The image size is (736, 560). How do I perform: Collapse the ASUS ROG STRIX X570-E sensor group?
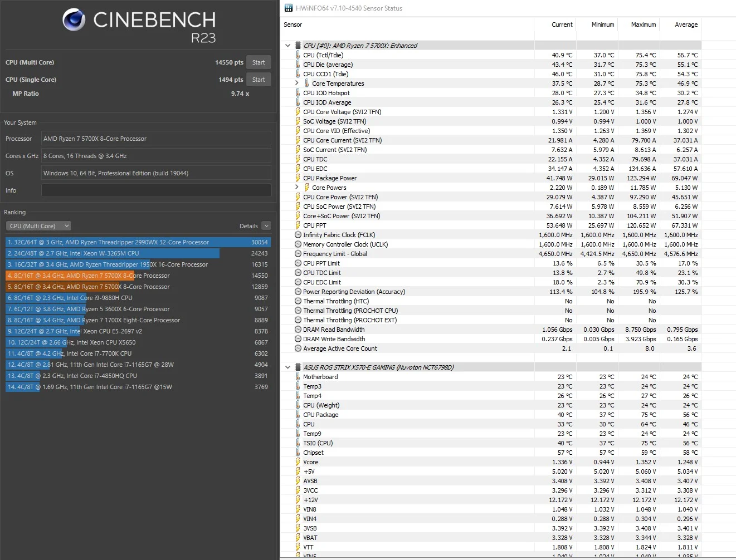(x=287, y=367)
